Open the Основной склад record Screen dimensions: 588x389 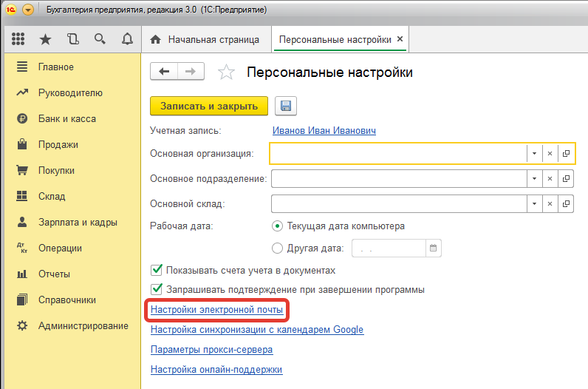point(566,203)
